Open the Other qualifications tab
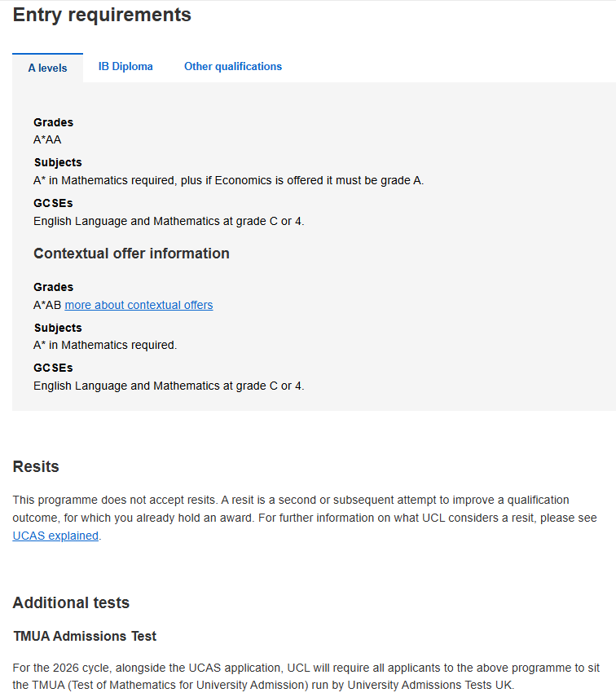This screenshot has height=697, width=616. pyautogui.click(x=233, y=67)
